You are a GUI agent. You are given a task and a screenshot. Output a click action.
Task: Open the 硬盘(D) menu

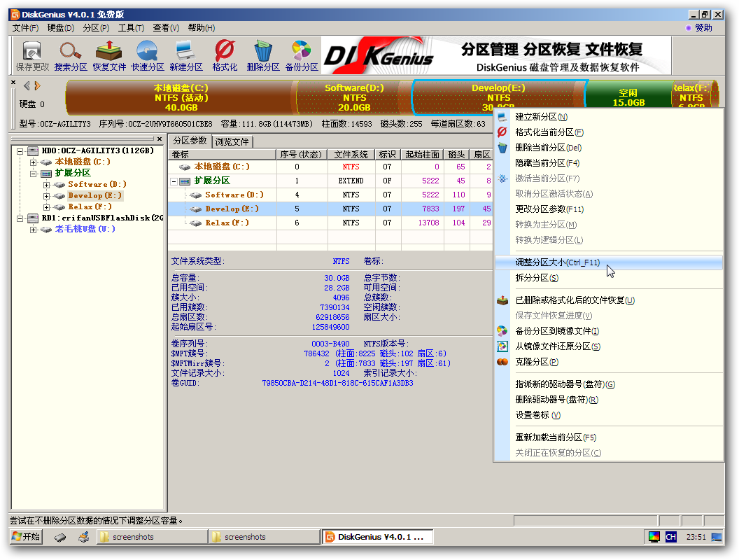[60, 28]
